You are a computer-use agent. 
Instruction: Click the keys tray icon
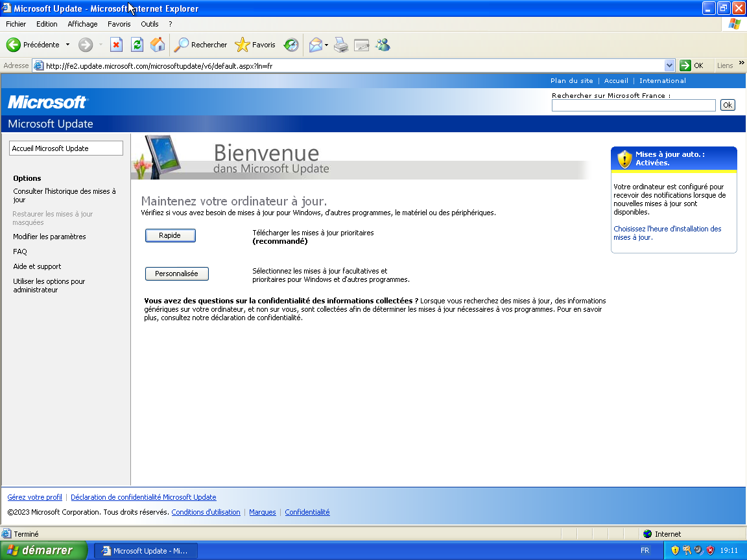click(x=687, y=550)
